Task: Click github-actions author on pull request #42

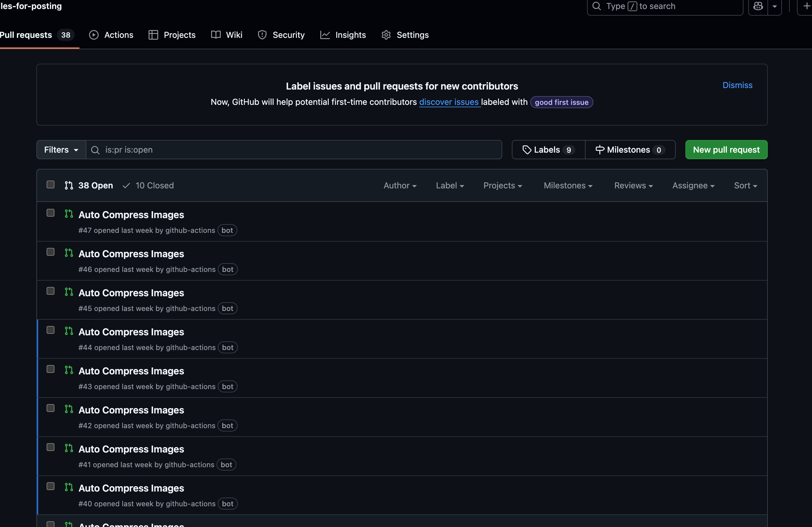Action: pos(190,426)
